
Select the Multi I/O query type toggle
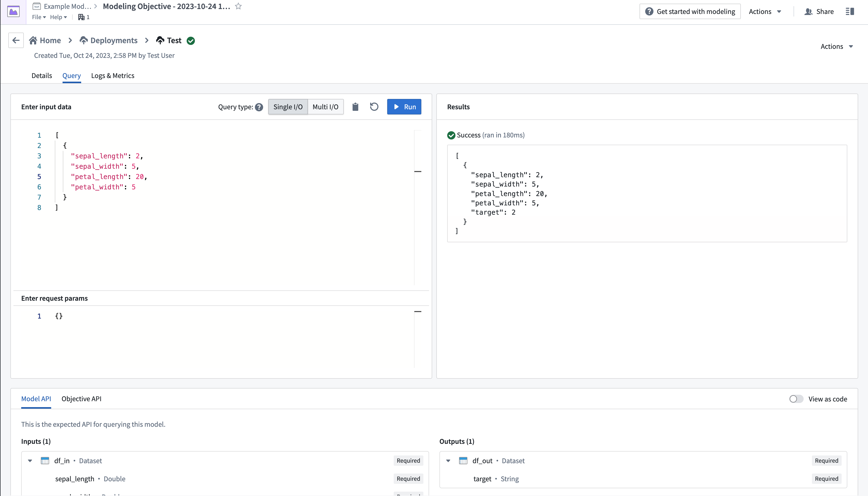325,107
